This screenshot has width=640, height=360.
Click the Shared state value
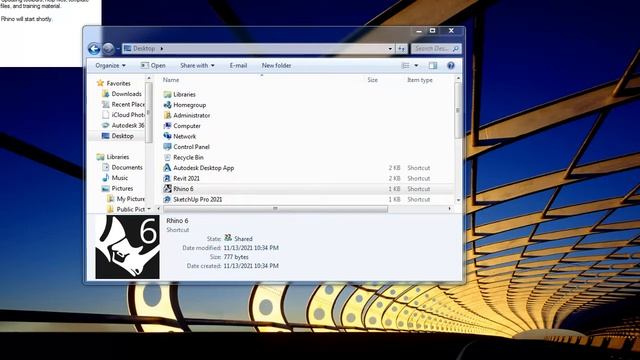243,239
